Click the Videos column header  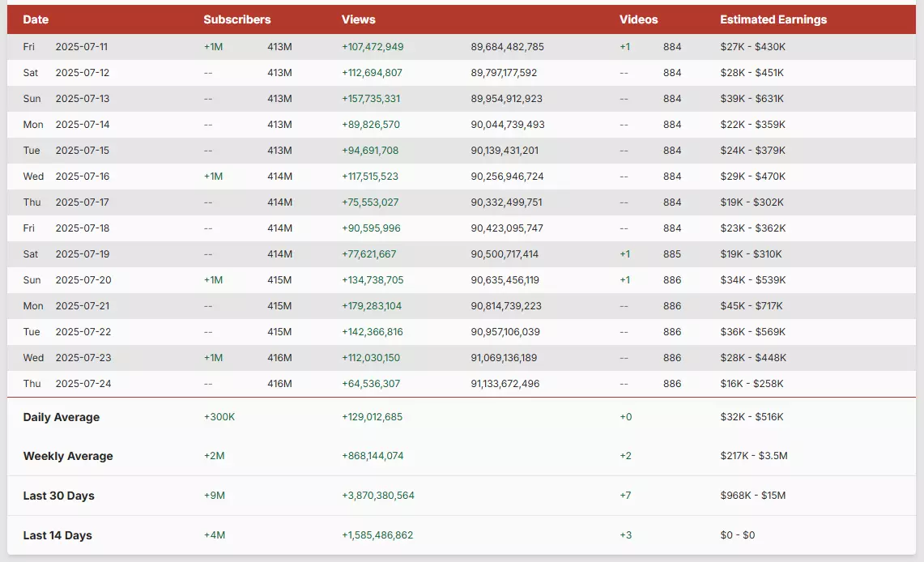tap(638, 19)
